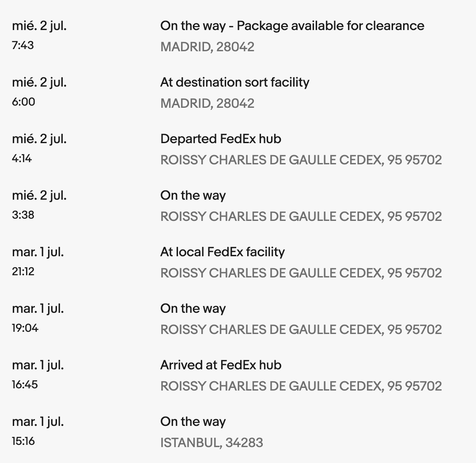Select the 6:00 timestamp
Viewport: 476px width, 463px height.
pos(23,102)
